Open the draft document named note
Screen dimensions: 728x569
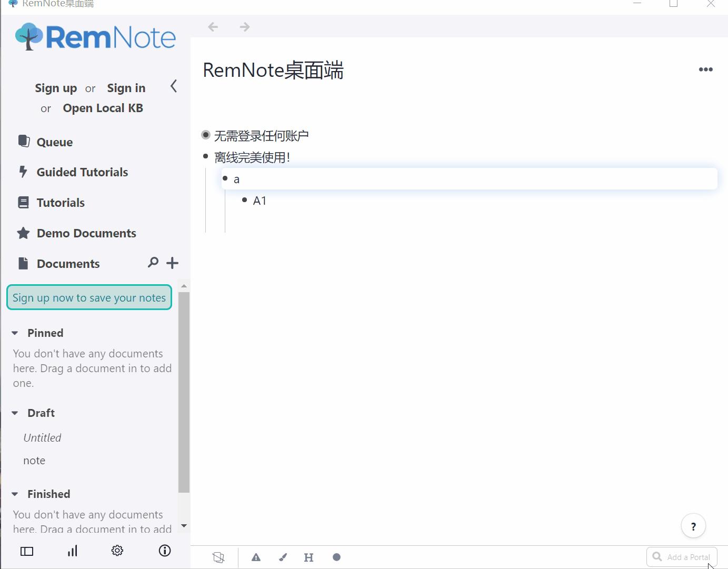click(34, 461)
